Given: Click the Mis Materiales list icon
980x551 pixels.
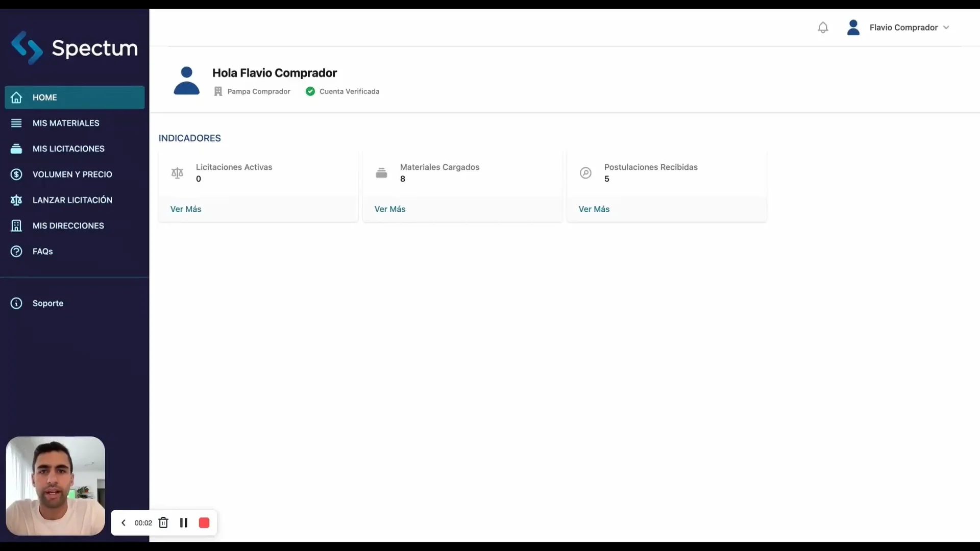Looking at the screenshot, I should [16, 123].
